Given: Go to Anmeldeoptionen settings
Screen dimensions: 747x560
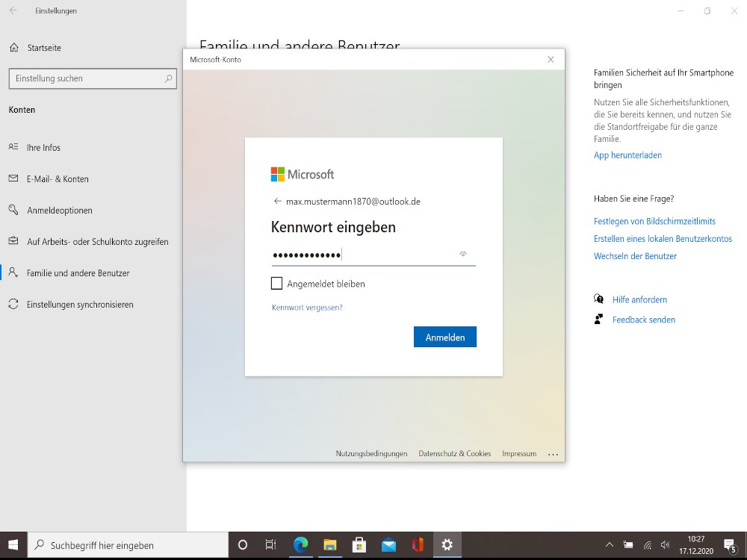Looking at the screenshot, I should tap(60, 211).
